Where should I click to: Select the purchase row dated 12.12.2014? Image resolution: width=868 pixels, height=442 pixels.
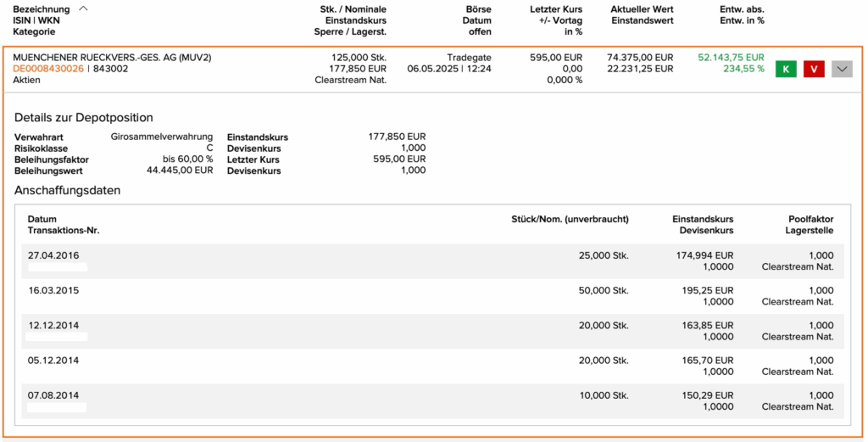pyautogui.click(x=433, y=331)
